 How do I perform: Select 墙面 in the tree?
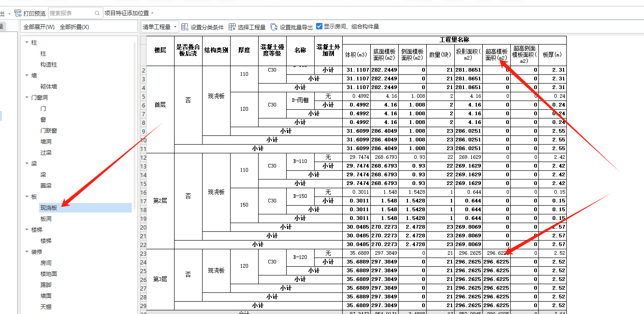46,296
